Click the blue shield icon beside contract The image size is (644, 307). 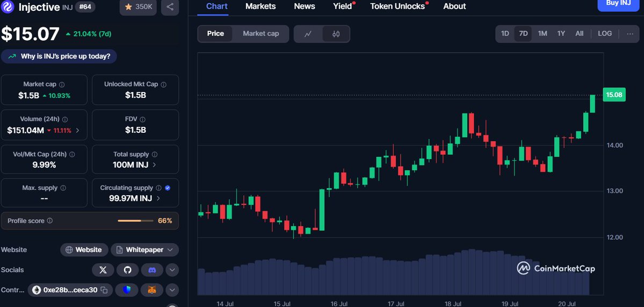pos(127,290)
